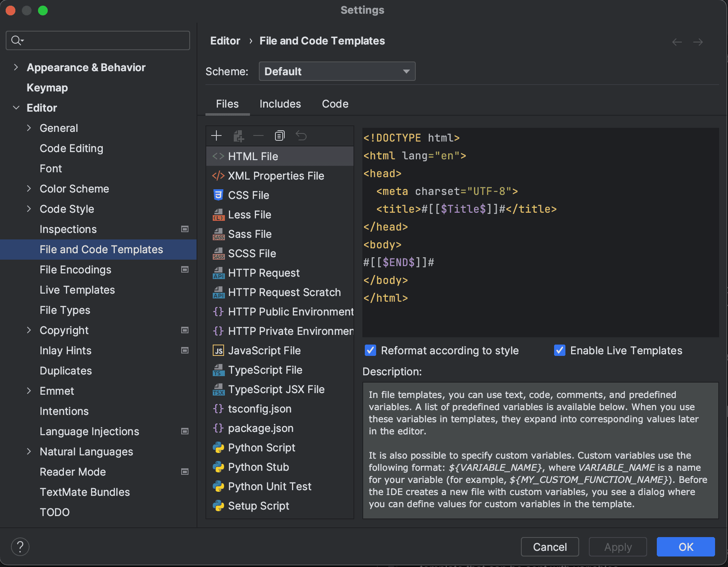Expand the Appearance & Behavior section

click(16, 67)
